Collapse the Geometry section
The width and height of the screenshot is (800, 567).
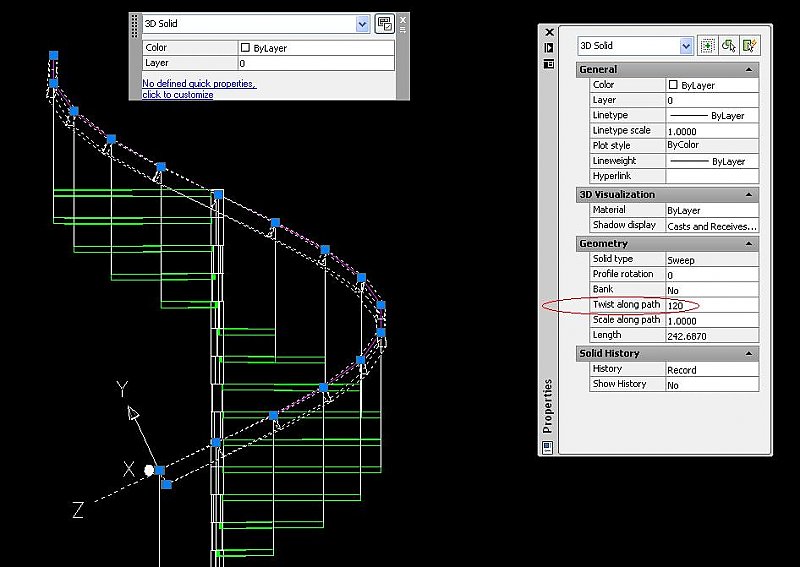point(749,244)
